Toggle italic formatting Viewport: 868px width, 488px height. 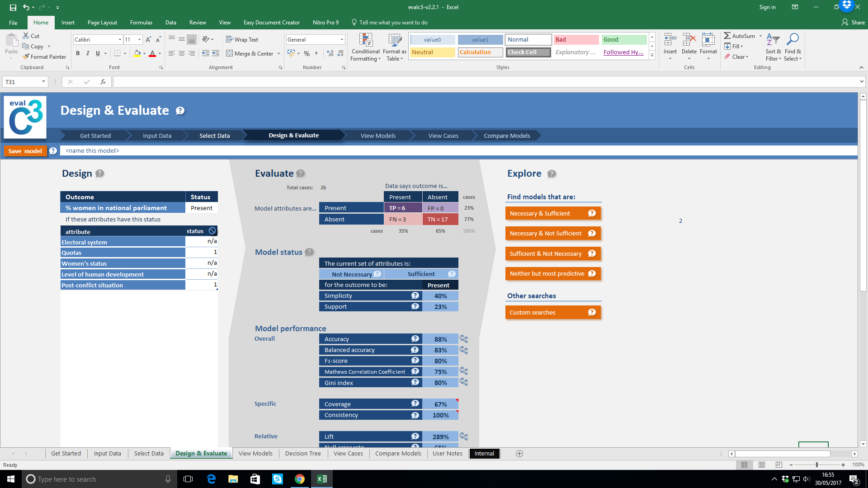click(x=88, y=53)
